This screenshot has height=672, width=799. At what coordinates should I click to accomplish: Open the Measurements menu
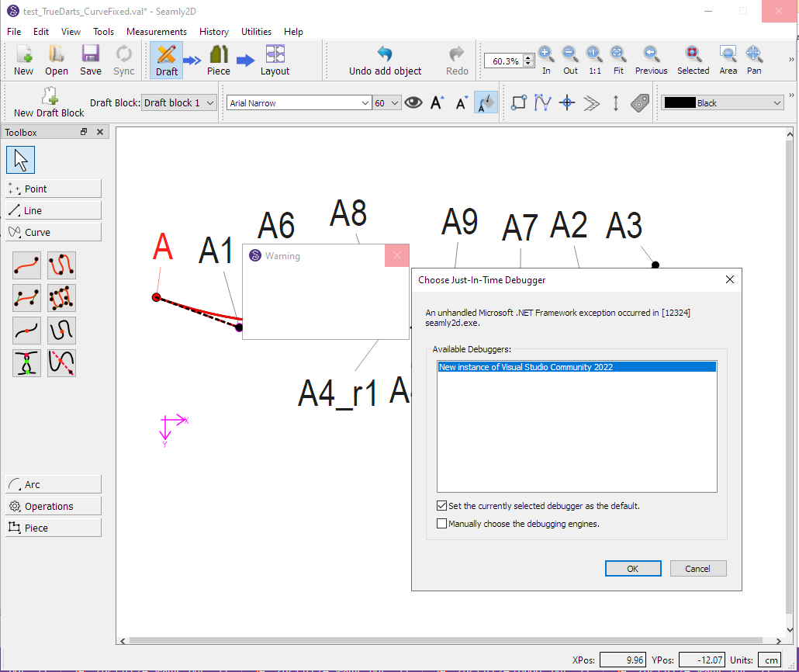156,32
